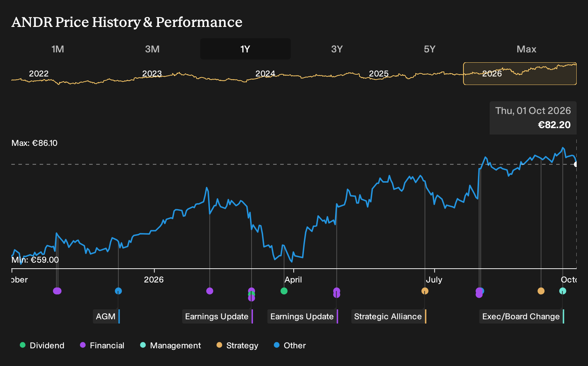Click the blue event marker above AGM

[x=119, y=291]
